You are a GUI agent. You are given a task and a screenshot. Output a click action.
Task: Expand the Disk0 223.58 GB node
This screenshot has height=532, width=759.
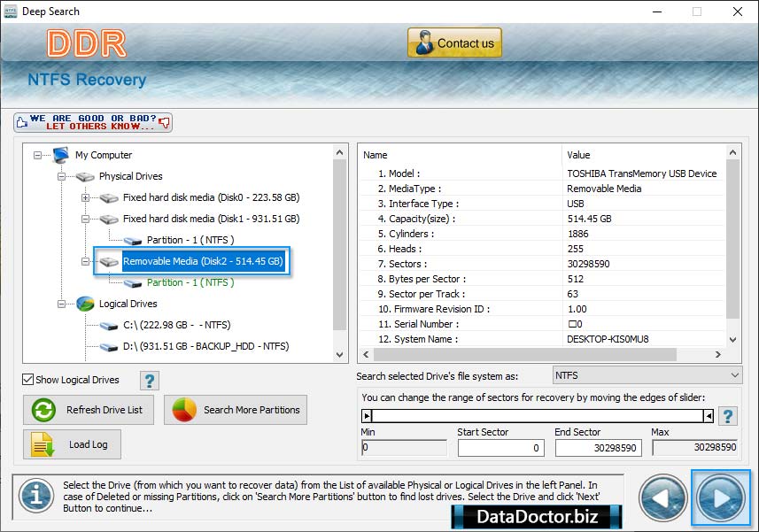coord(85,197)
